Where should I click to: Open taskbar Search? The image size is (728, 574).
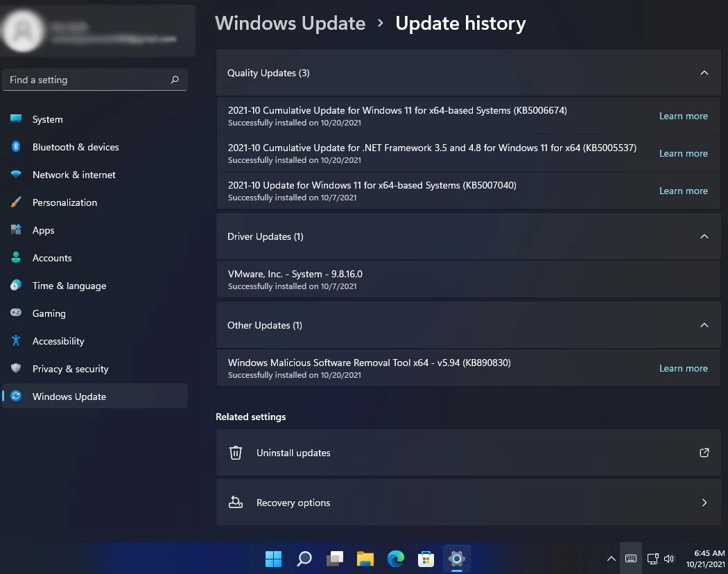click(x=304, y=559)
